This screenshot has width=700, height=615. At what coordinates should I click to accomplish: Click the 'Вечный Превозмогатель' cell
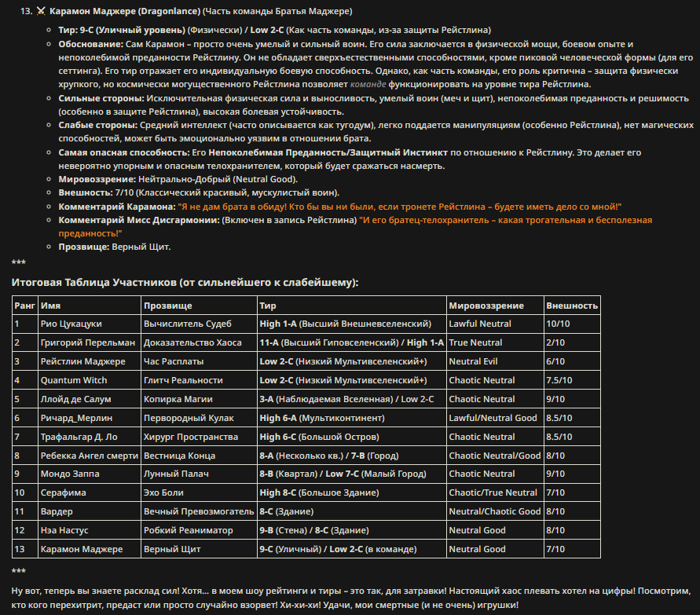(x=199, y=511)
